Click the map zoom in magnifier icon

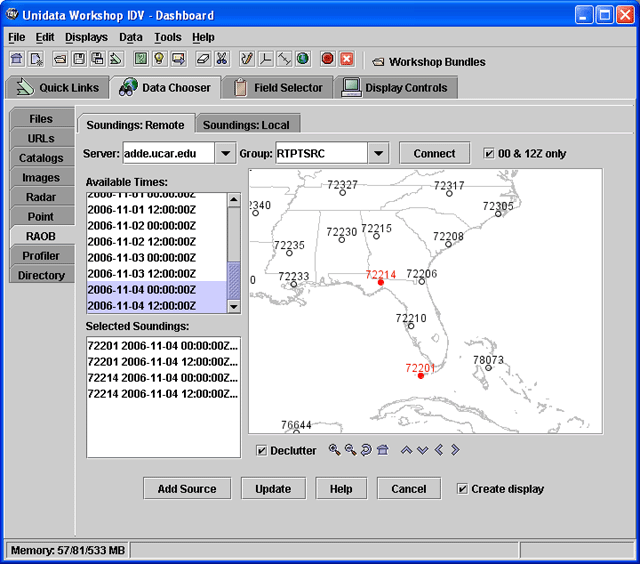pyautogui.click(x=335, y=450)
